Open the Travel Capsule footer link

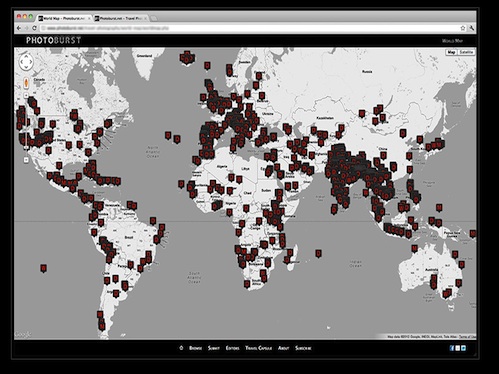point(259,348)
